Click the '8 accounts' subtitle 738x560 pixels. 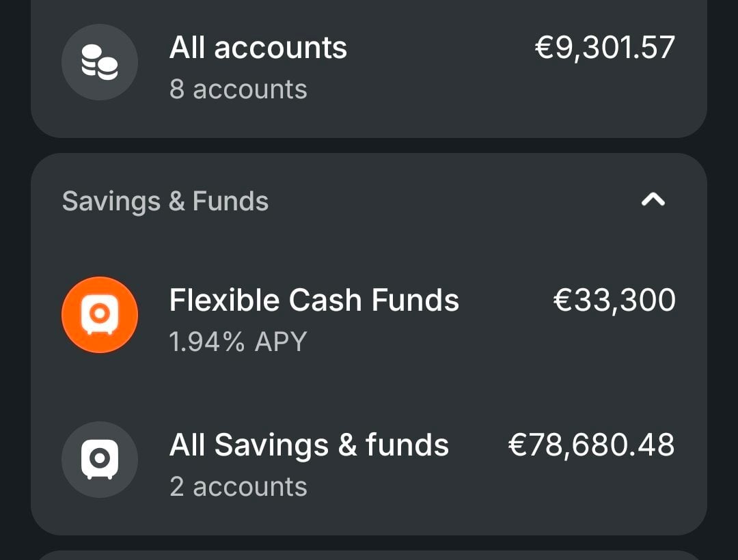238,89
